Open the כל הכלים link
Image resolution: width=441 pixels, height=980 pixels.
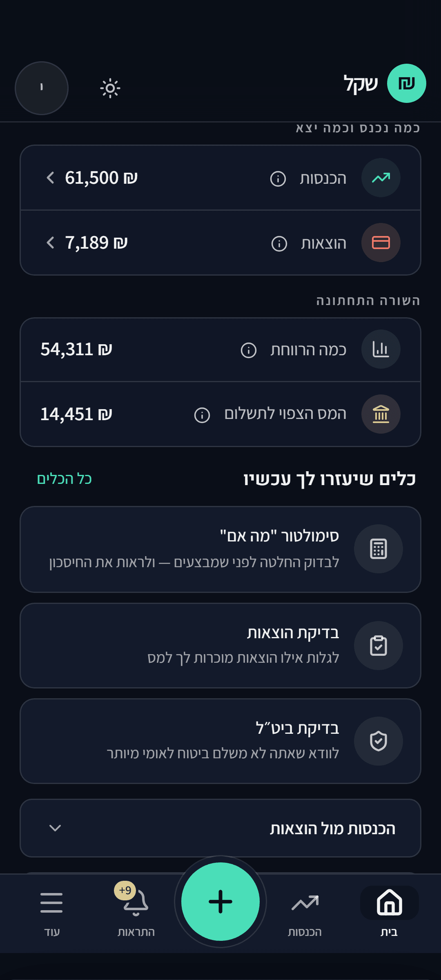click(x=65, y=479)
